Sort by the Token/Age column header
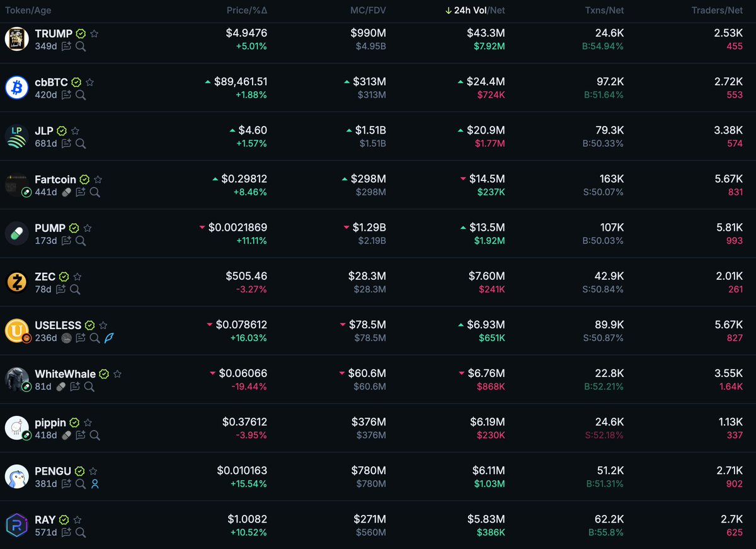The width and height of the screenshot is (756, 549). [x=28, y=11]
